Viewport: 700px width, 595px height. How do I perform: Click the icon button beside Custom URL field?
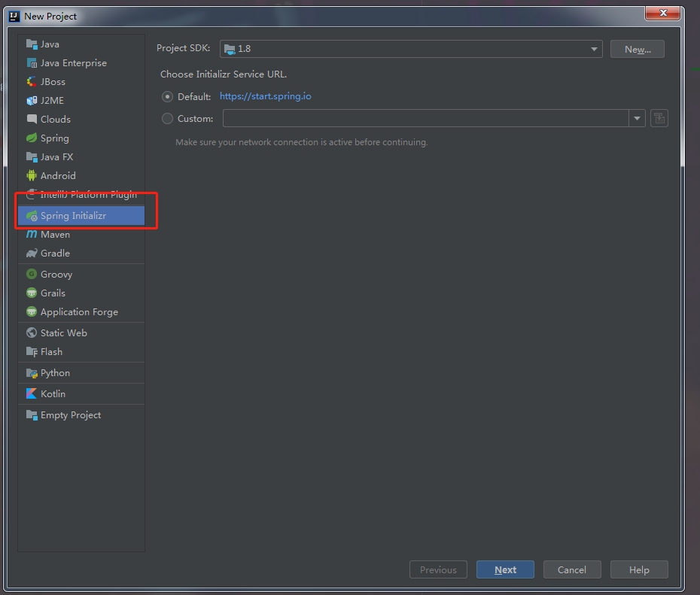click(x=659, y=118)
